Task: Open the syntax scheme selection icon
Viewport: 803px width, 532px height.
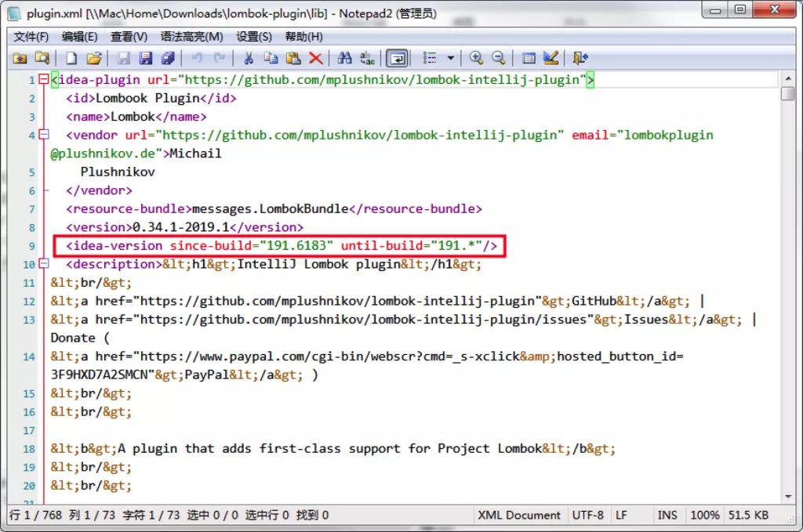Action: coord(529,58)
